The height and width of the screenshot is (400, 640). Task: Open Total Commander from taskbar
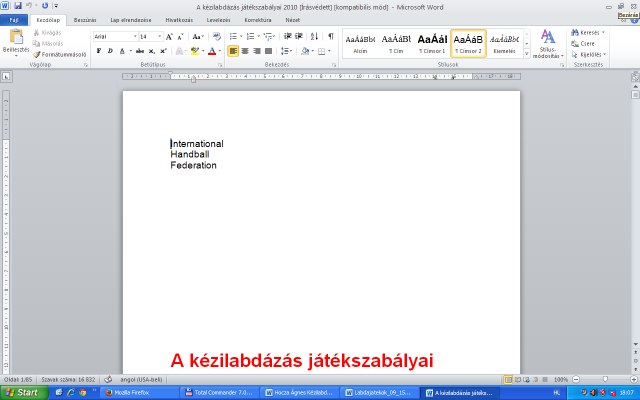[219, 393]
